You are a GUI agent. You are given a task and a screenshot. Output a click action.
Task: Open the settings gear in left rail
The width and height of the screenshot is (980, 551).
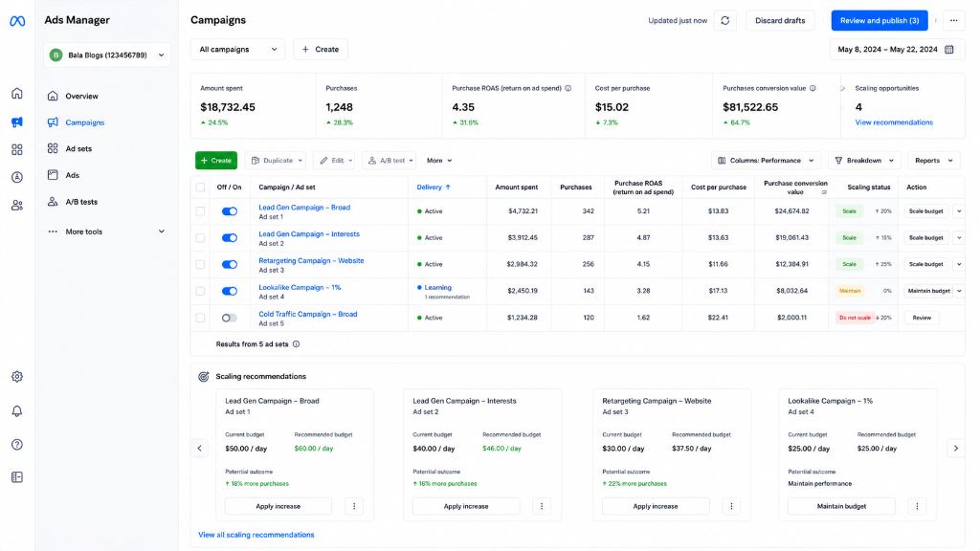click(x=17, y=377)
